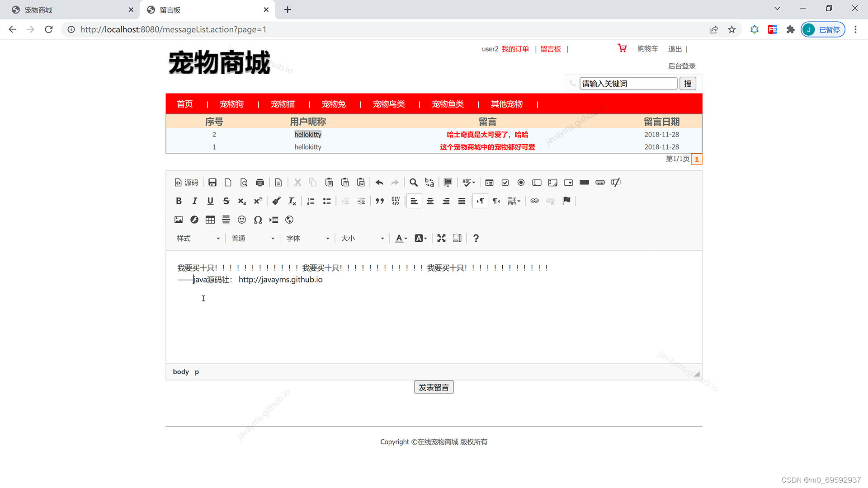868x488 pixels.
Task: Open the 样式 styles dropdown
Action: point(198,238)
